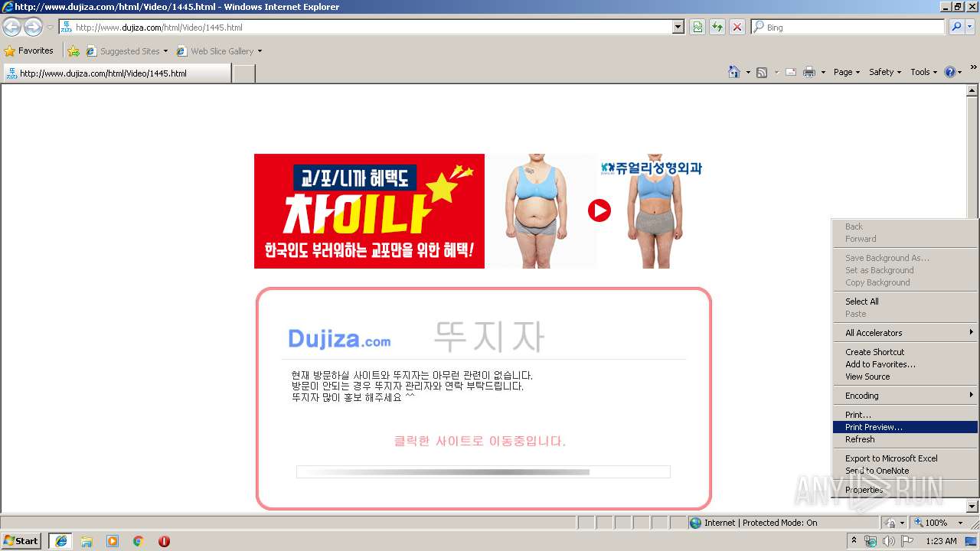
Task: Expand the Web Slice Gallery dropdown arrow
Action: (260, 51)
